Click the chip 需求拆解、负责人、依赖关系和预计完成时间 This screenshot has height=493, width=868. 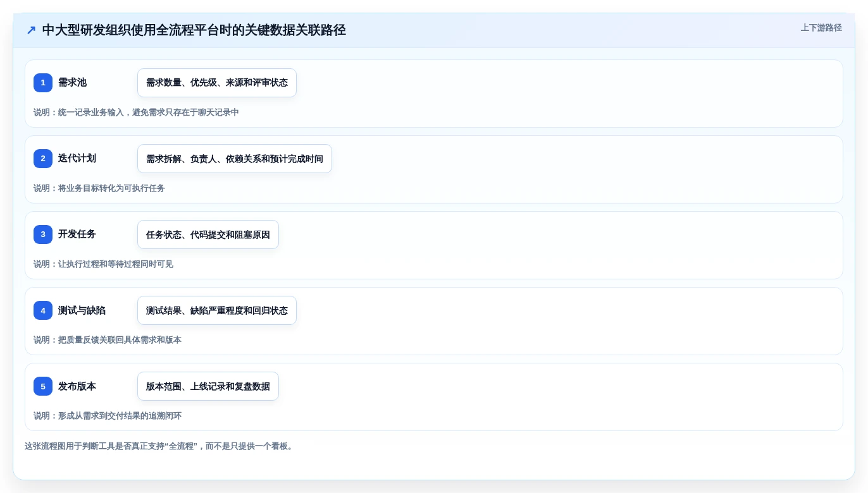point(235,159)
